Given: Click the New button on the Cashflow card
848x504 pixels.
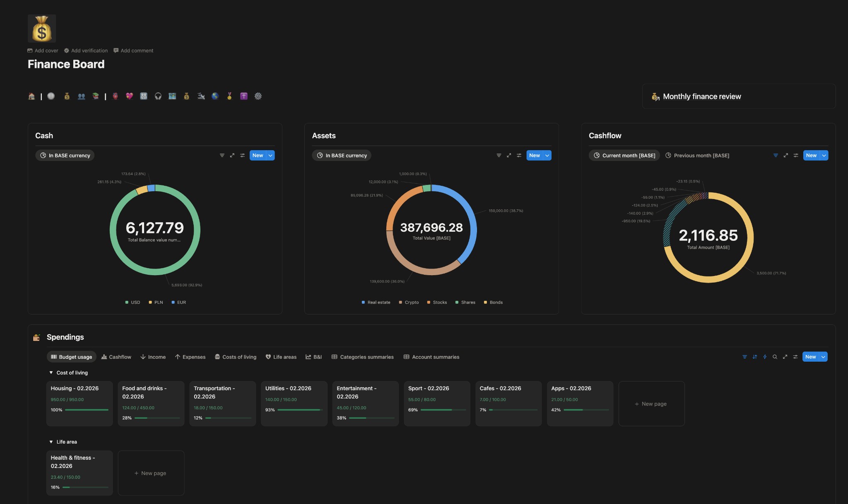Looking at the screenshot, I should coord(811,155).
